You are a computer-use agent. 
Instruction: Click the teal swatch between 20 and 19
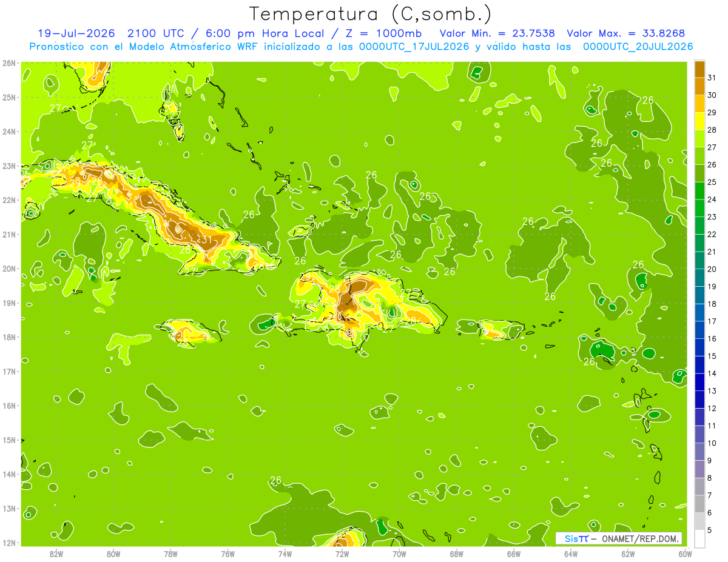point(699,278)
